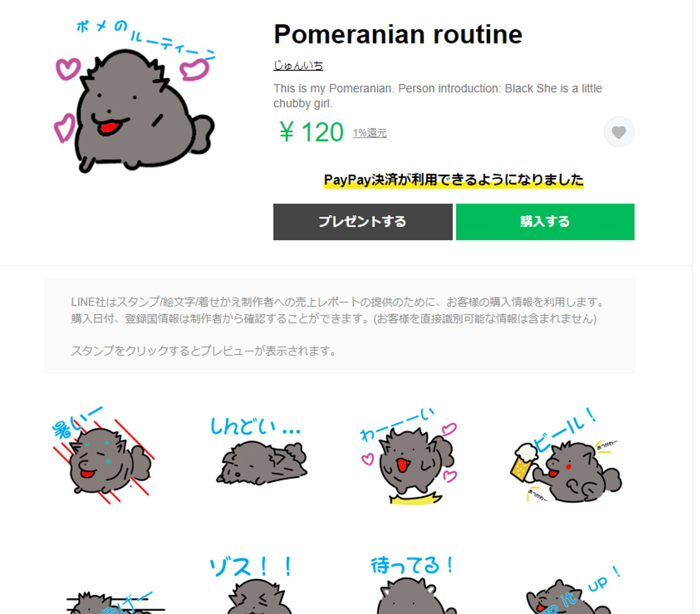
Task: Click the sticker description text
Action: (x=438, y=96)
